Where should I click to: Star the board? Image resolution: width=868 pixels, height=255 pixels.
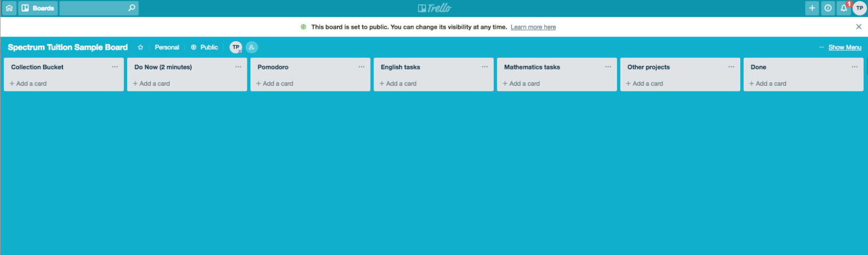141,47
